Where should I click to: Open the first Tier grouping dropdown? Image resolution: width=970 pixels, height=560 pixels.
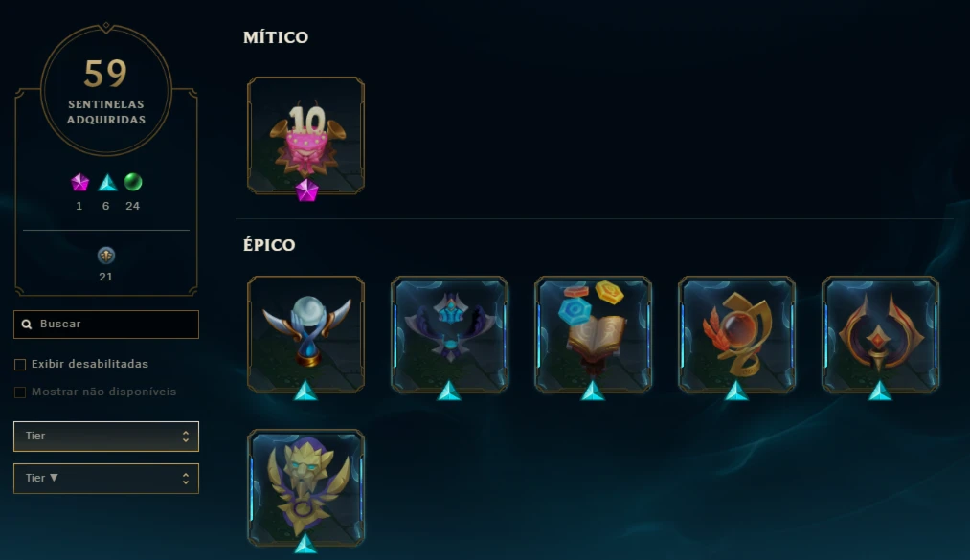tap(106, 437)
